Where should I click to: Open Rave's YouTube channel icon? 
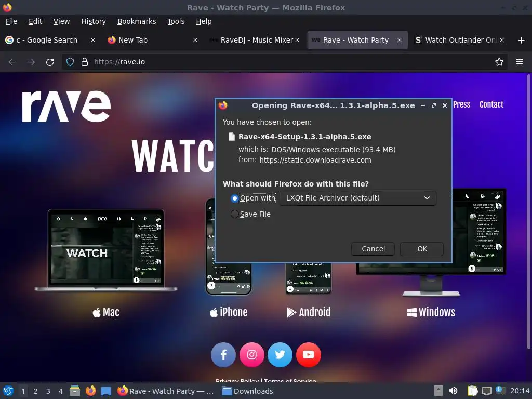point(309,354)
